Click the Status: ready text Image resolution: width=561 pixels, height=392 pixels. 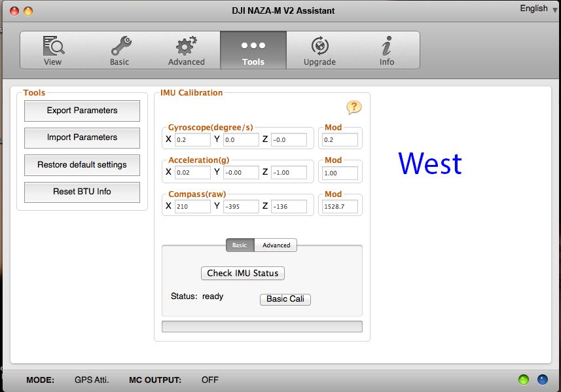pyautogui.click(x=197, y=296)
